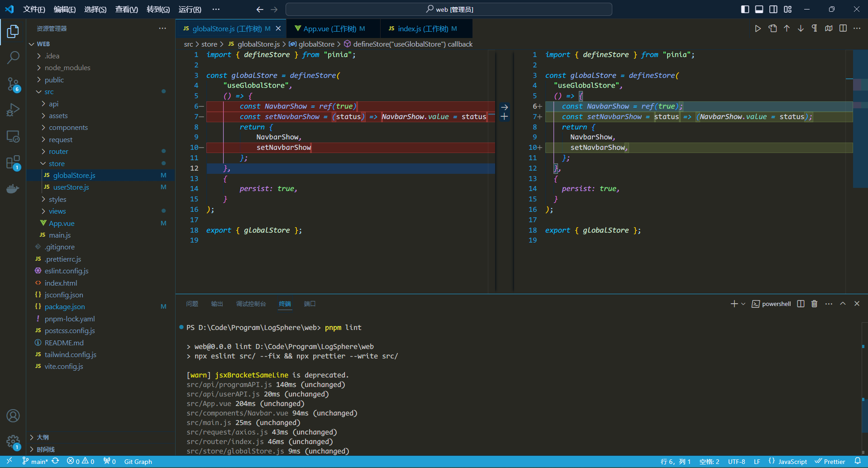Close the terminal panel
868x468 pixels.
[x=857, y=304]
